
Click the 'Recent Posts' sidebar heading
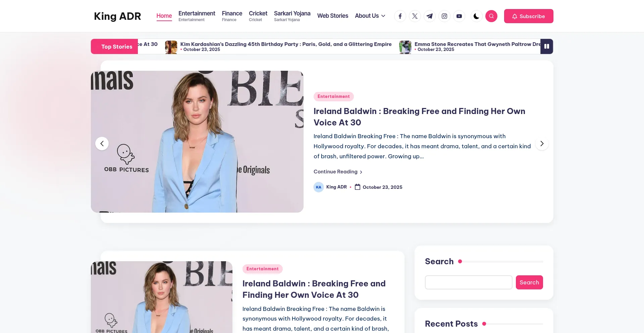click(x=451, y=324)
